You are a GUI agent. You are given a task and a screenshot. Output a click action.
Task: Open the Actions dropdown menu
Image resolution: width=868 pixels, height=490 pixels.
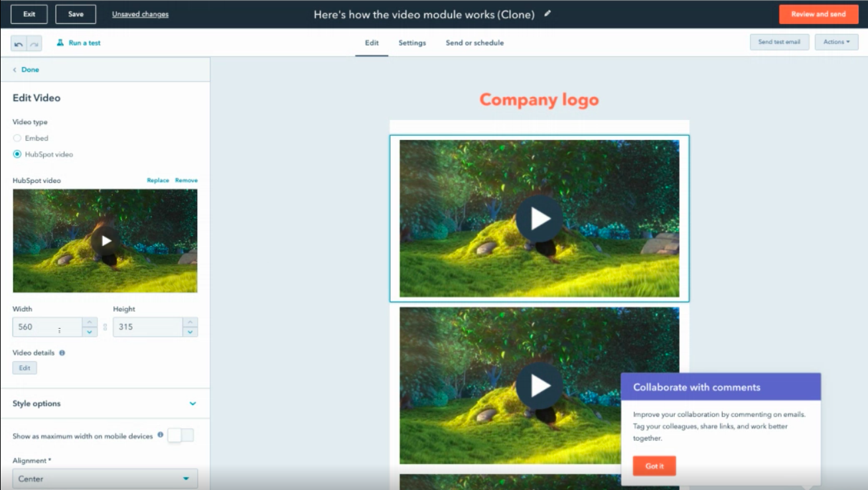[836, 42]
